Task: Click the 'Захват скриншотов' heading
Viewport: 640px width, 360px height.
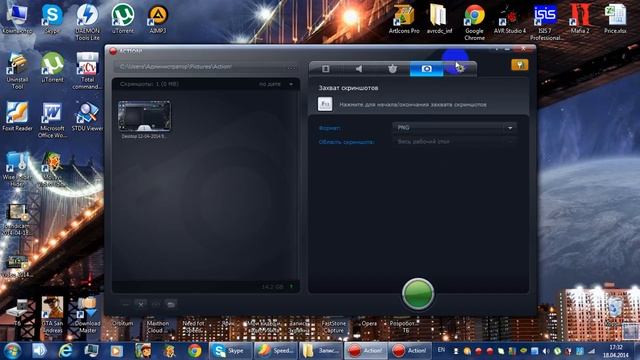Action: (x=348, y=88)
